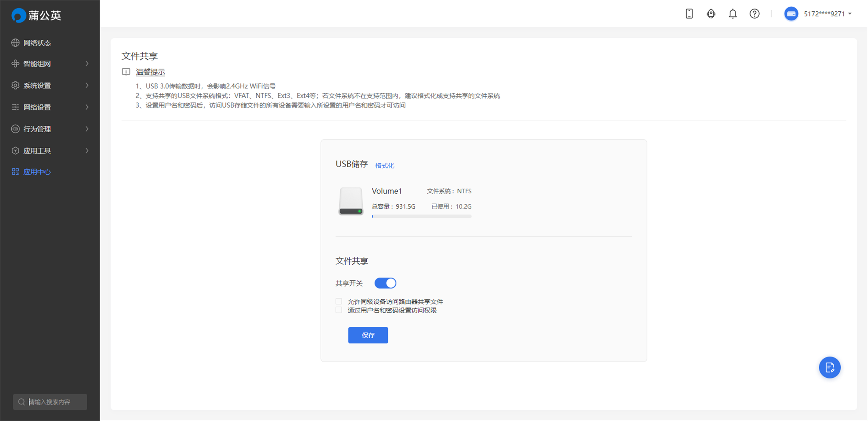This screenshot has width=868, height=421.
Task: Check 通过用户名和密码设置访问权限 checkbox
Action: 339,310
